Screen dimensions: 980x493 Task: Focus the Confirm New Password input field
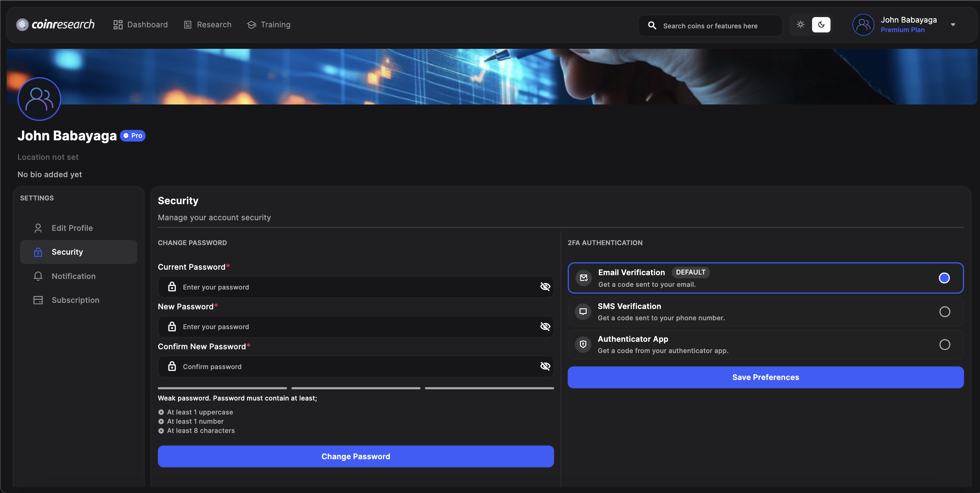[356, 366]
